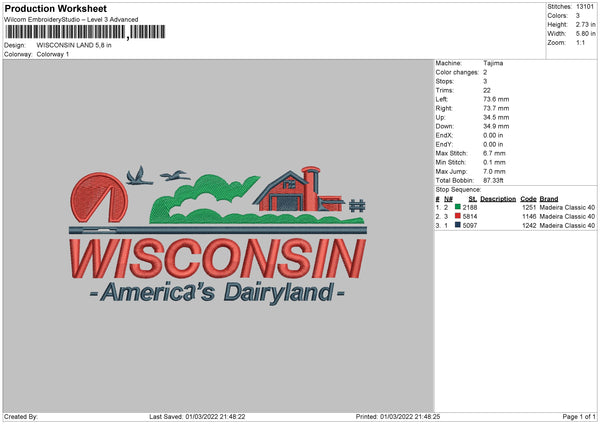Click thread code '1251' in stop sequence
Screen dimensions: 600x424
[x=529, y=207]
